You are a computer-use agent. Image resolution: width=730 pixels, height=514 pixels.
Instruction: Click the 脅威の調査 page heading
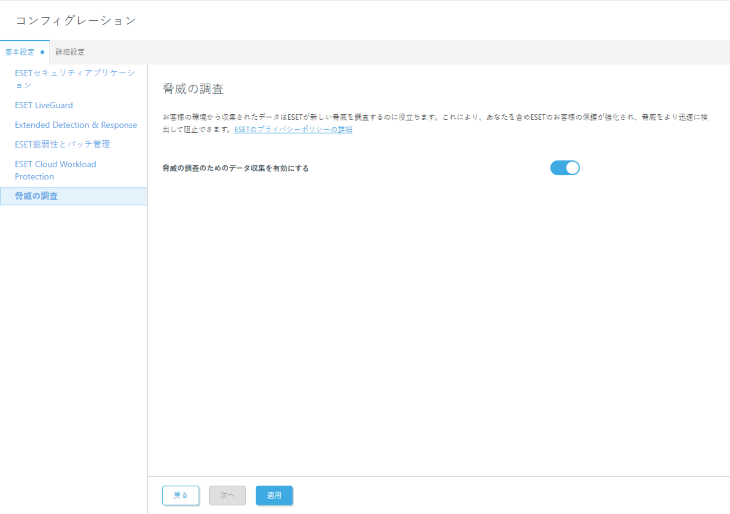tap(193, 88)
